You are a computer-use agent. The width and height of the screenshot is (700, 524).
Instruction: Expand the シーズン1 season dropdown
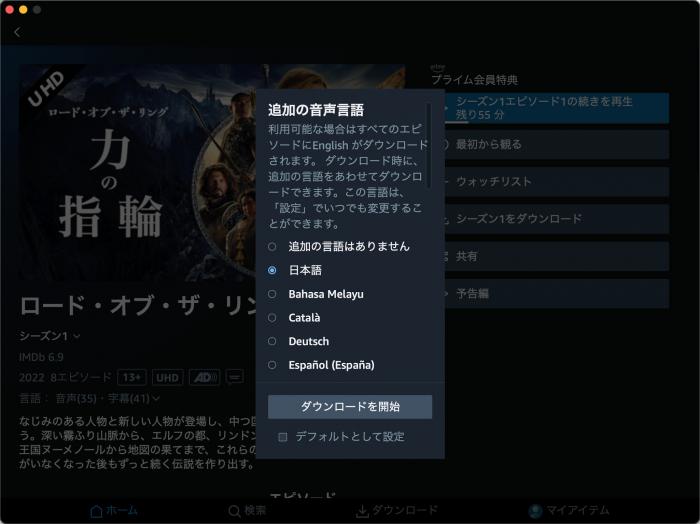coord(50,335)
